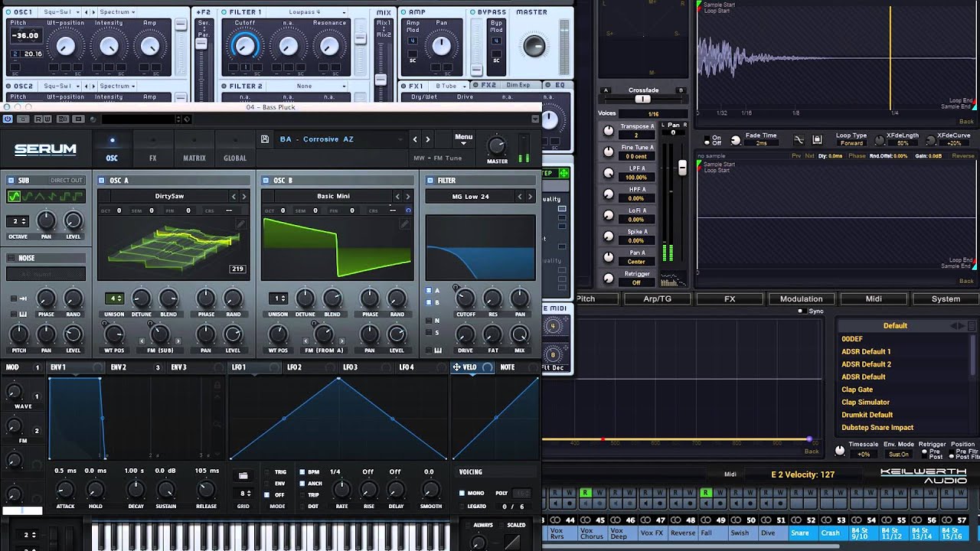This screenshot has width=980, height=551.
Task: Adjust the Crossfade A/B slider handle
Action: [642, 99]
